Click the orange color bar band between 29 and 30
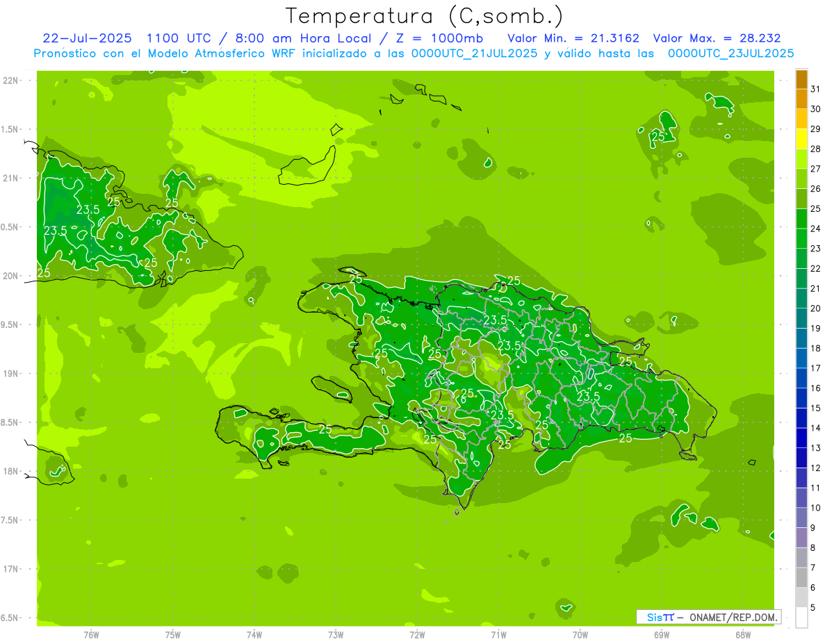Image resolution: width=834 pixels, height=644 pixels. [x=801, y=119]
